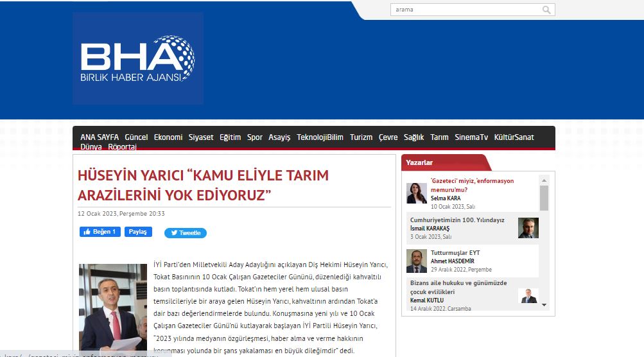Click the search magnifier icon
644x357 pixels.
[x=546, y=10]
